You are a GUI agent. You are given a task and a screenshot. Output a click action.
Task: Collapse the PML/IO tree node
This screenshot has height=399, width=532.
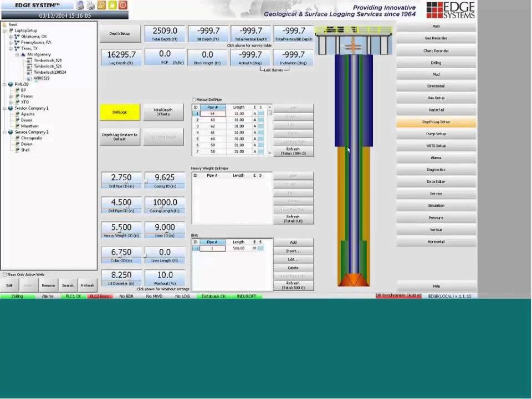click(5, 84)
